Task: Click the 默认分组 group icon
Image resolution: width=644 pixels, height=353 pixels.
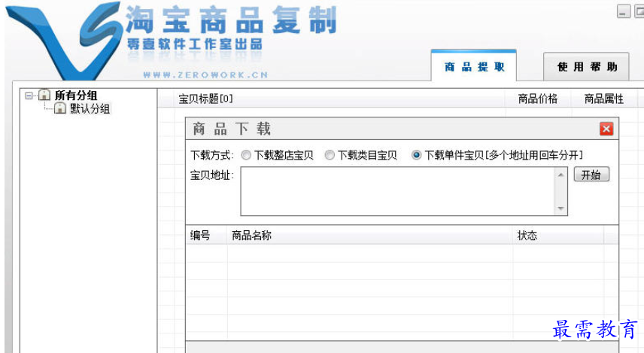Action: point(60,108)
